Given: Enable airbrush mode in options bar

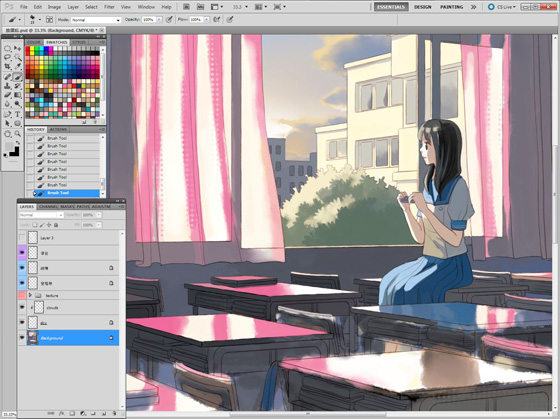Looking at the screenshot, I should (216, 20).
